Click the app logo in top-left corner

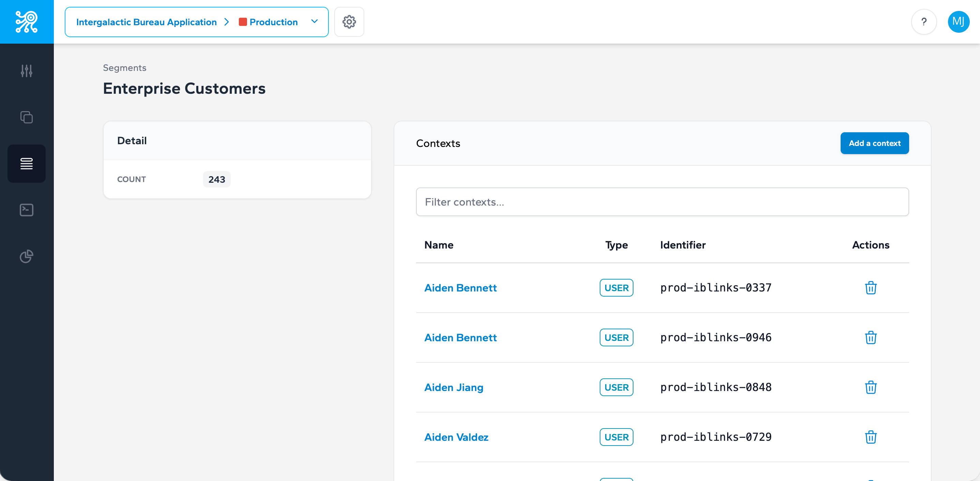pyautogui.click(x=26, y=22)
